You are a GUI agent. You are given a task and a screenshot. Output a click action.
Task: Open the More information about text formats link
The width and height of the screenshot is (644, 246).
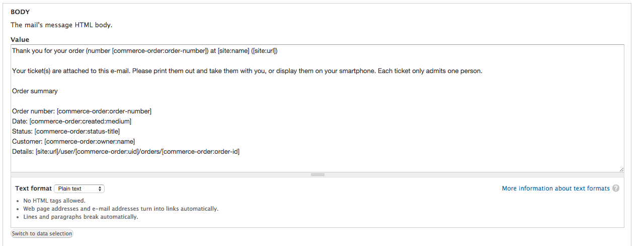pyautogui.click(x=556, y=189)
